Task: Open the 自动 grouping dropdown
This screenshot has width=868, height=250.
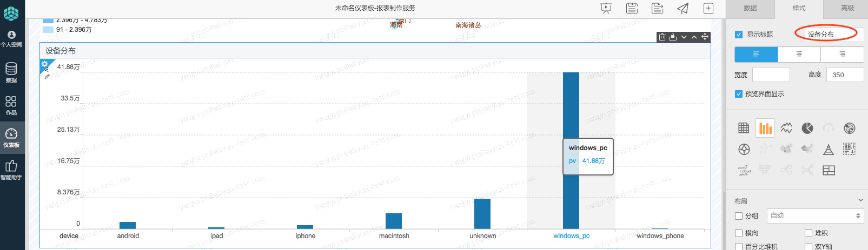Action: point(815,215)
